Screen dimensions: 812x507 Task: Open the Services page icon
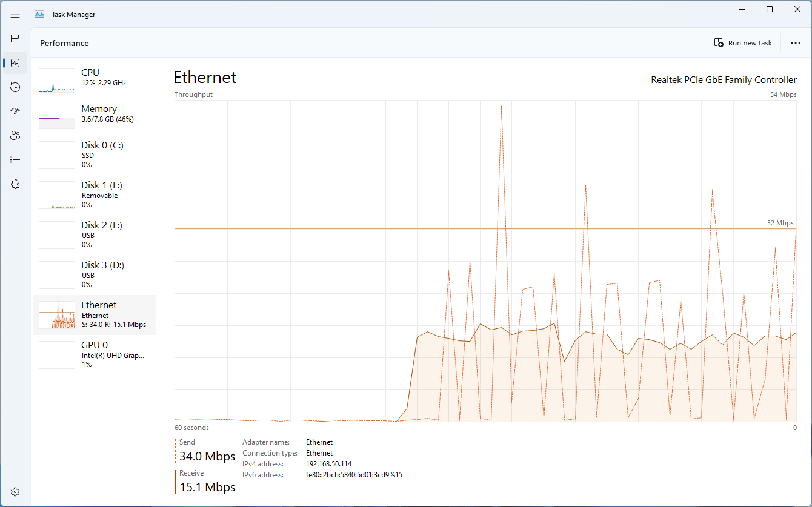(x=15, y=184)
